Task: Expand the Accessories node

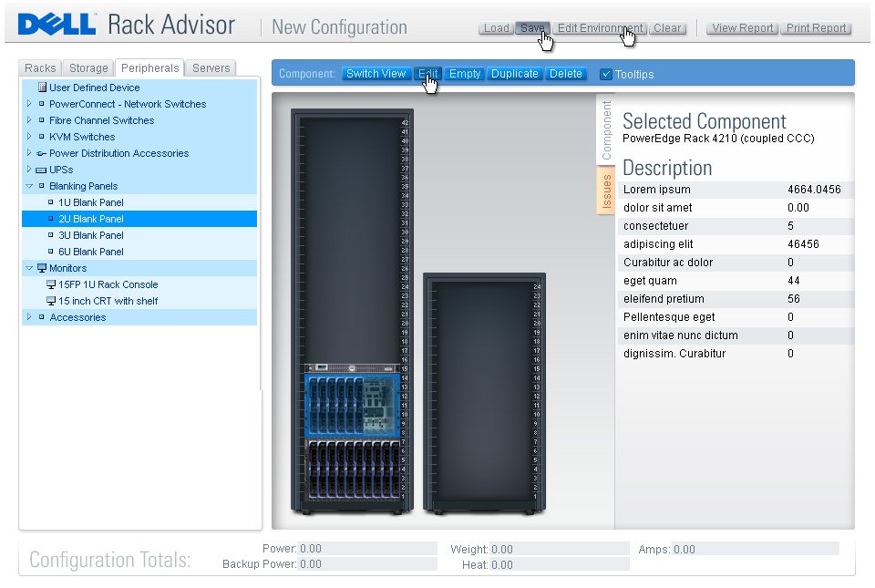Action: click(x=29, y=317)
